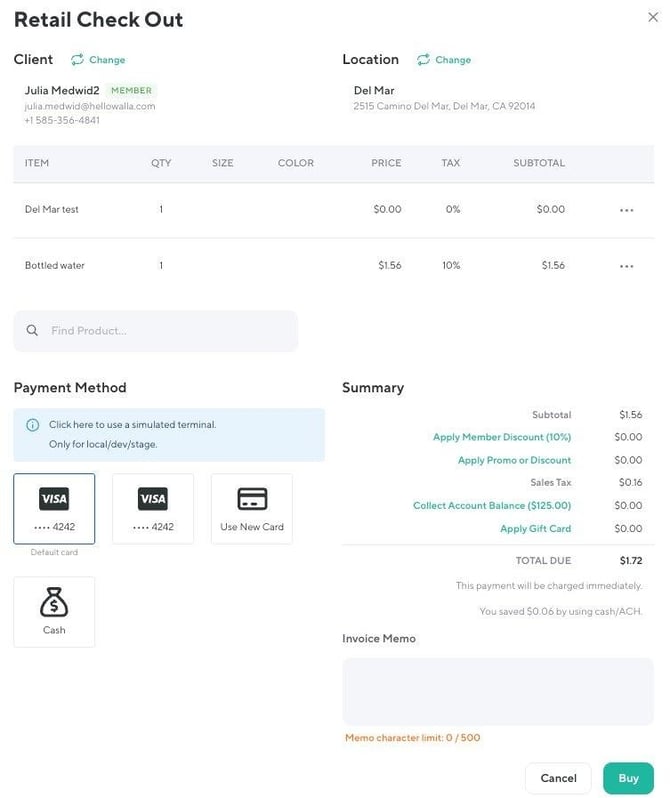
Task: Open the options menu for Del Mar test
Action: 626,210
